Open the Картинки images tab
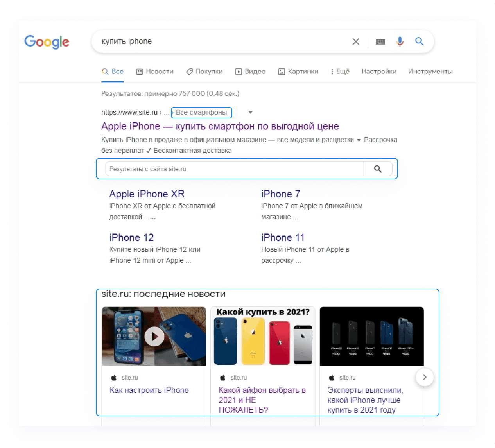The image size is (495, 448). pyautogui.click(x=298, y=72)
